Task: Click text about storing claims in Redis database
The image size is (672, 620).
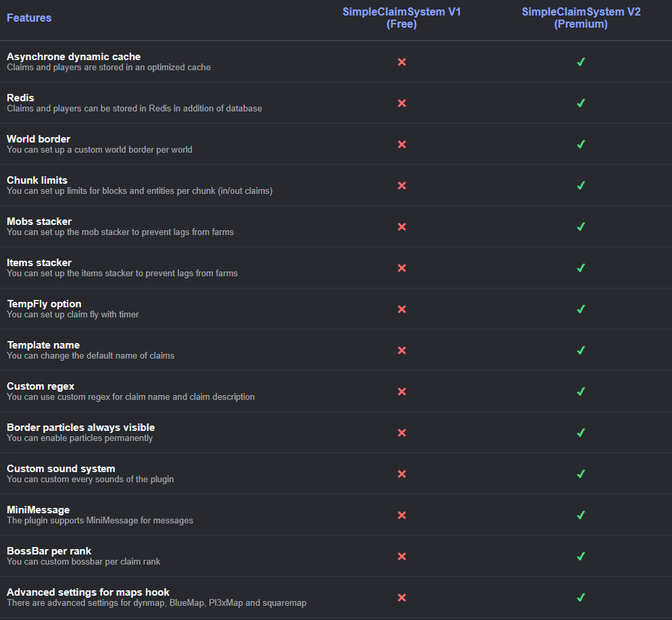Action: click(x=134, y=109)
